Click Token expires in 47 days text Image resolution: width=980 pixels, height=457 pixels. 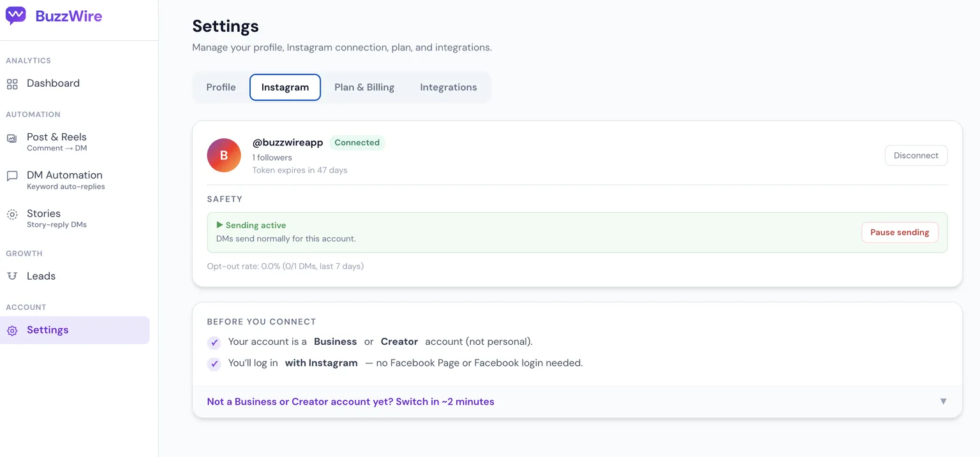pos(300,170)
